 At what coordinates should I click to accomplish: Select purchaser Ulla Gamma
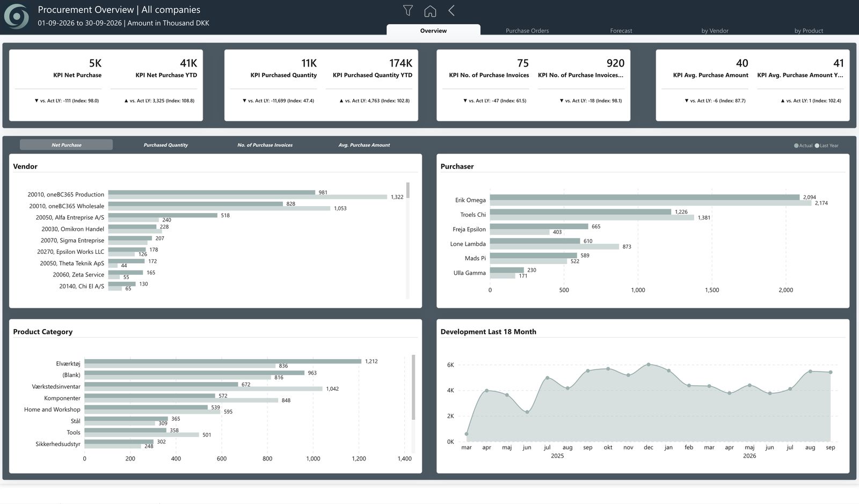(469, 273)
